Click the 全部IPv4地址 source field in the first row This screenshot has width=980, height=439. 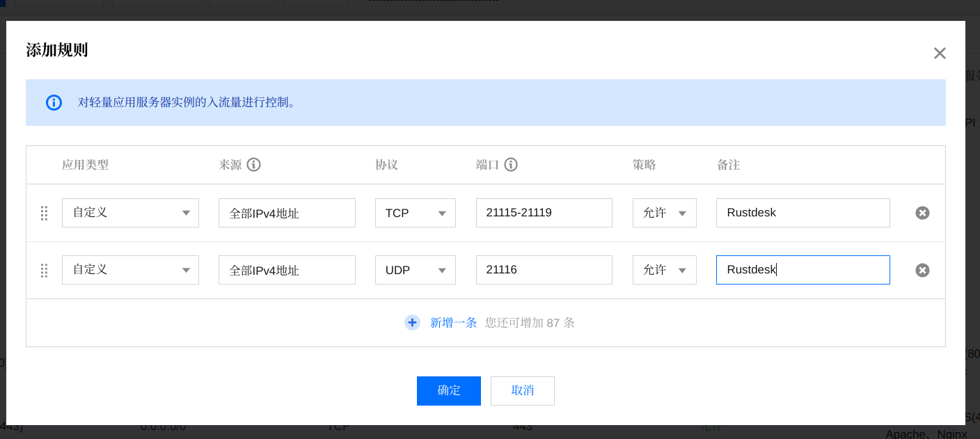[x=287, y=213]
